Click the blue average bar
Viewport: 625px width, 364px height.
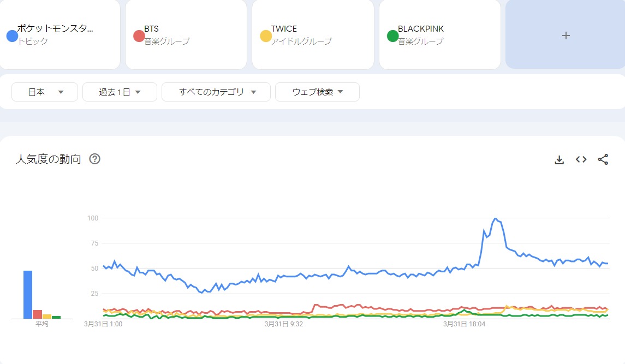pyautogui.click(x=28, y=295)
